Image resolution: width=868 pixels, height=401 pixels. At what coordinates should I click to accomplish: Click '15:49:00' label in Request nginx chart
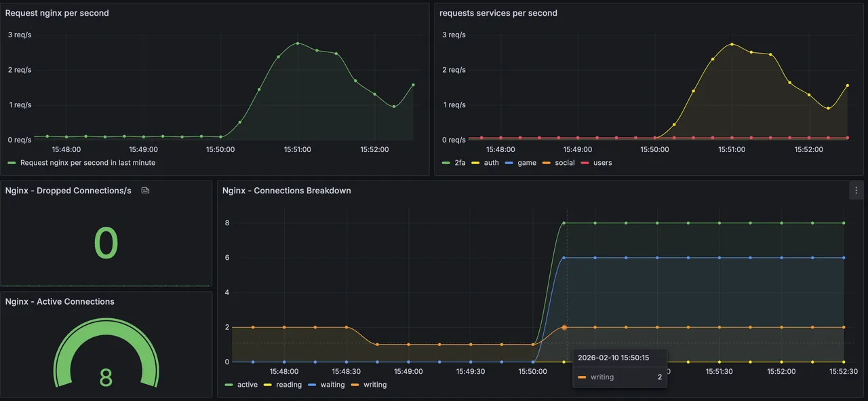143,149
